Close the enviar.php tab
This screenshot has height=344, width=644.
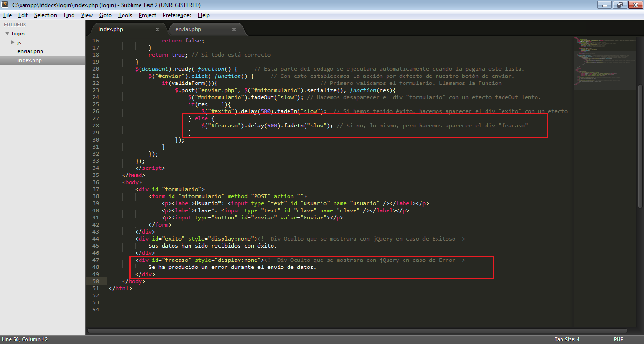point(234,29)
